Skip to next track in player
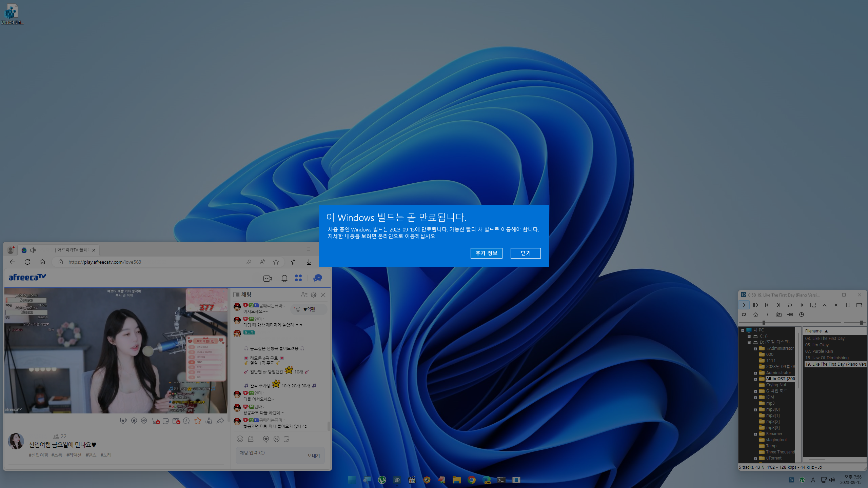Viewport: 868px width, 488px height. pyautogui.click(x=778, y=305)
